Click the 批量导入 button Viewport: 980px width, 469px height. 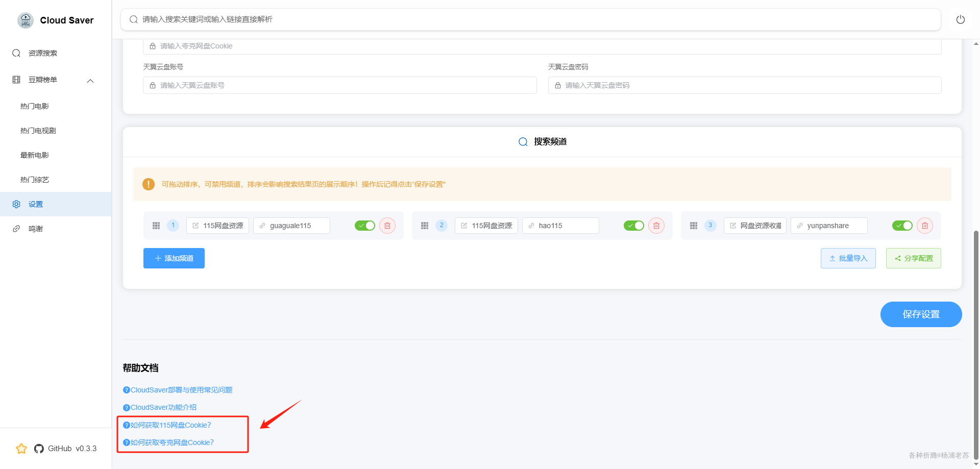(848, 258)
